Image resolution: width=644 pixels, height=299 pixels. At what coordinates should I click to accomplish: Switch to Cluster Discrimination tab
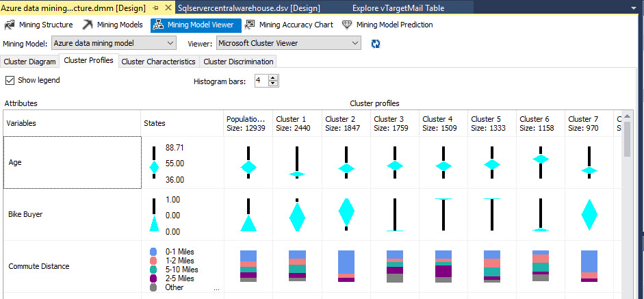[238, 62]
